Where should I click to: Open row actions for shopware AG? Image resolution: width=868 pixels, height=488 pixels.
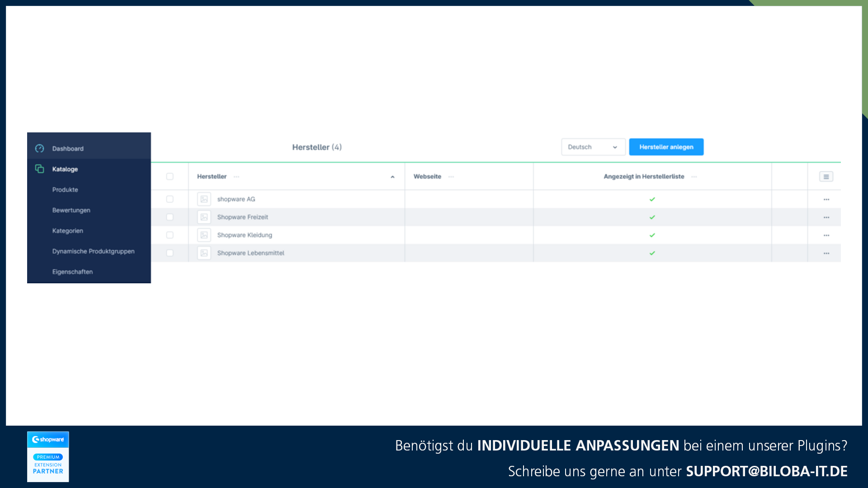(826, 199)
